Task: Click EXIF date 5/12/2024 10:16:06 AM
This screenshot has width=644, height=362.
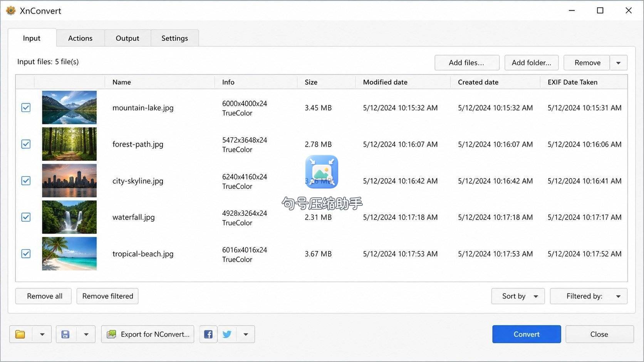Action: tap(585, 144)
